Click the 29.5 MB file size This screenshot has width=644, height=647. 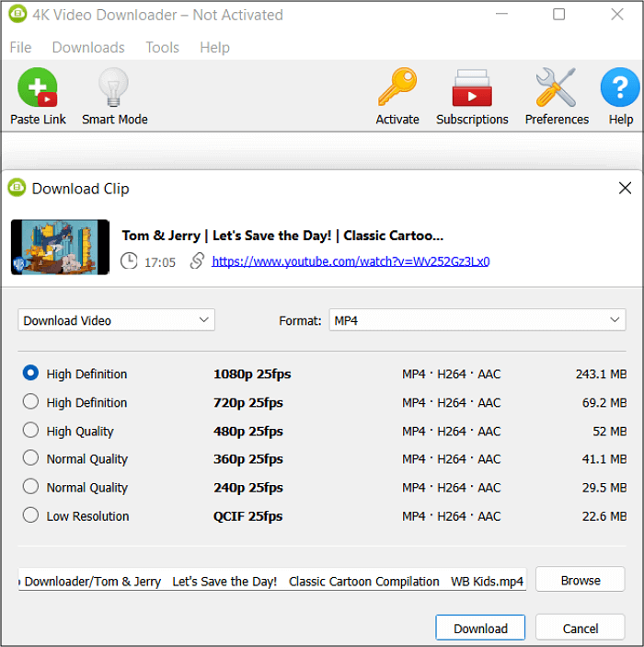(x=604, y=487)
